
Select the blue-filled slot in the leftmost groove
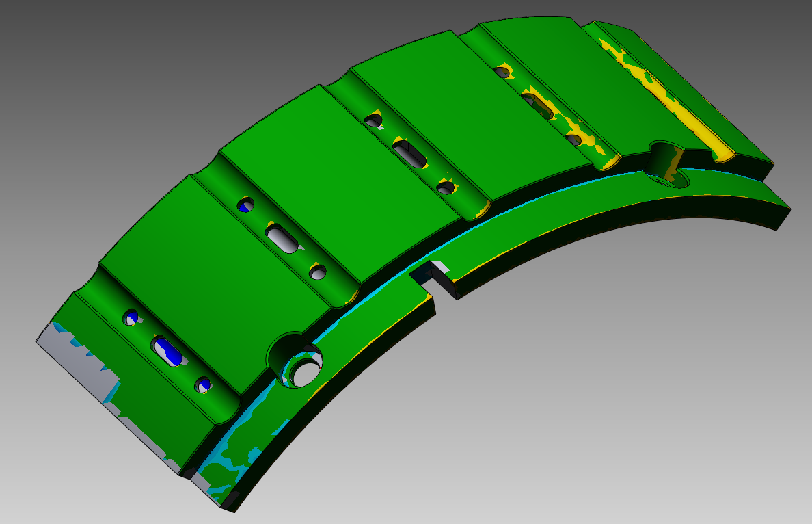167,350
